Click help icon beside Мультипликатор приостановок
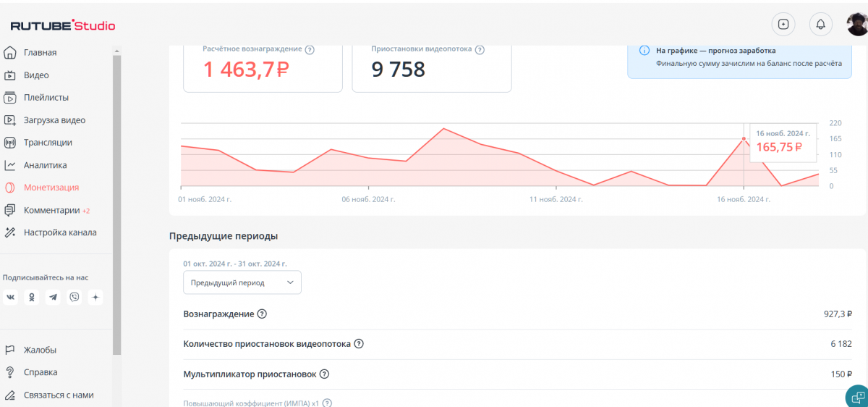The image size is (868, 407). pos(324,374)
